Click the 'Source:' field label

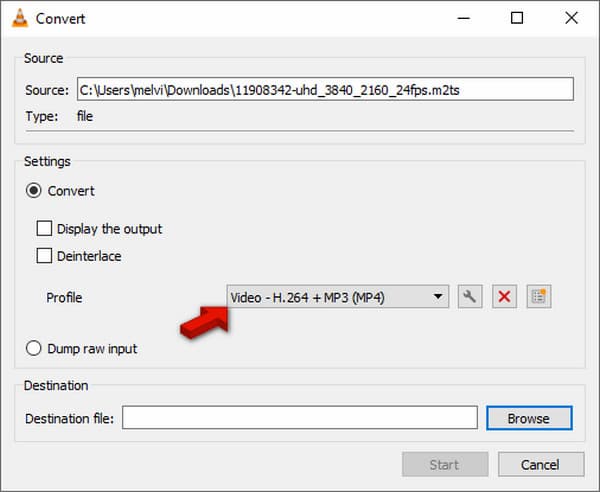point(47,90)
